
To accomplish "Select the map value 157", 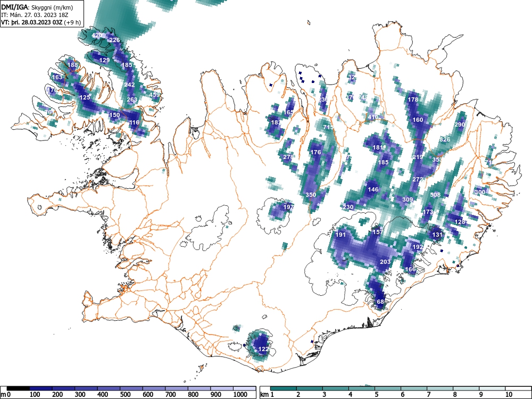I will 378,232.
